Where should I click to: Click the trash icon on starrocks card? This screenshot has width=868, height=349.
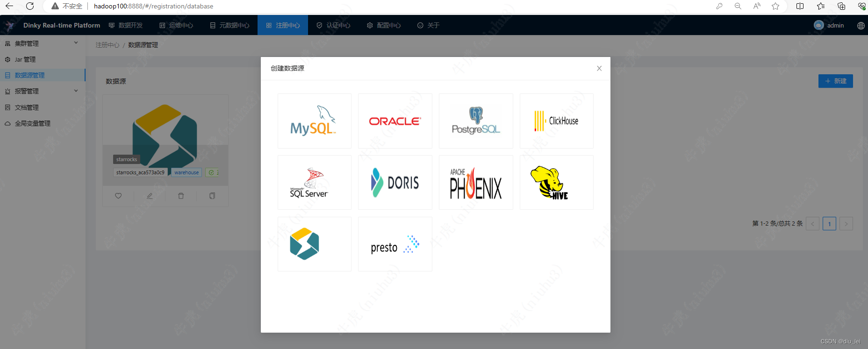[181, 196]
